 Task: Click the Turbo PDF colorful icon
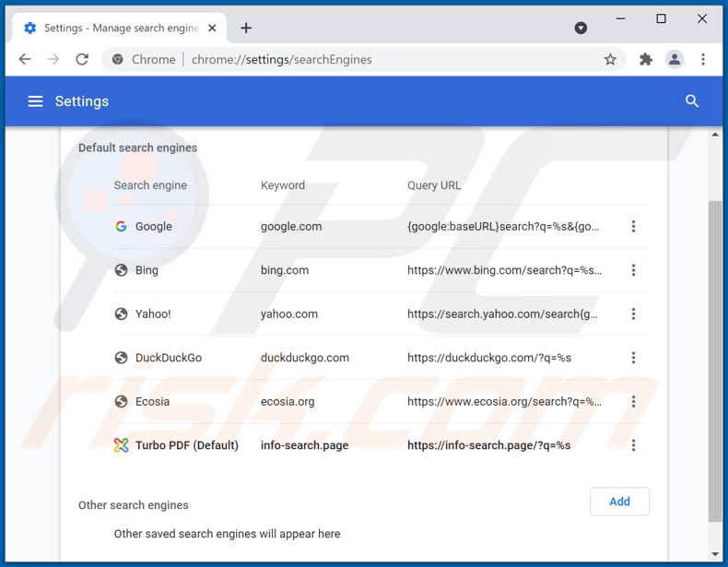(x=121, y=445)
